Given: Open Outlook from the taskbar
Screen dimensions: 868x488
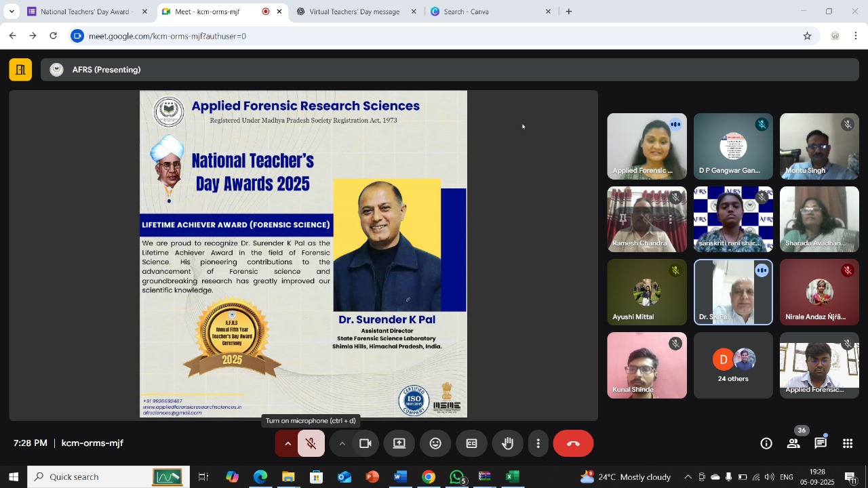Looking at the screenshot, I should pos(344,477).
